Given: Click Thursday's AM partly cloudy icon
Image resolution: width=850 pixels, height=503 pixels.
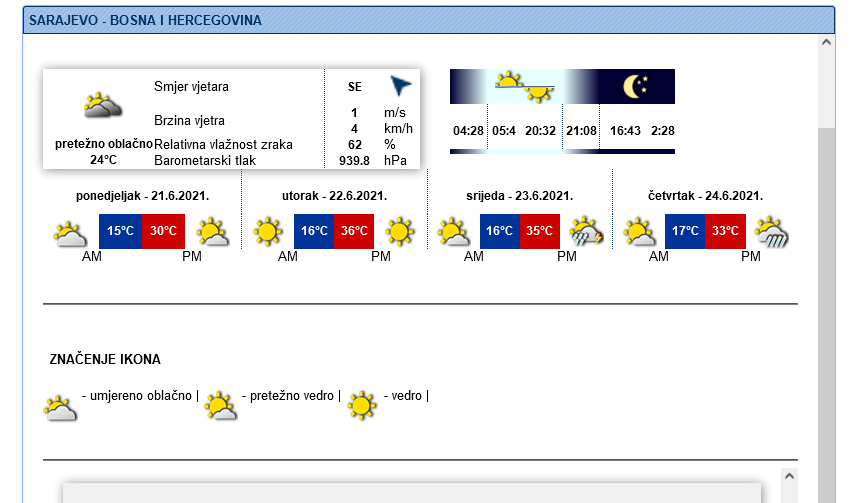Looking at the screenshot, I should click(x=640, y=232).
